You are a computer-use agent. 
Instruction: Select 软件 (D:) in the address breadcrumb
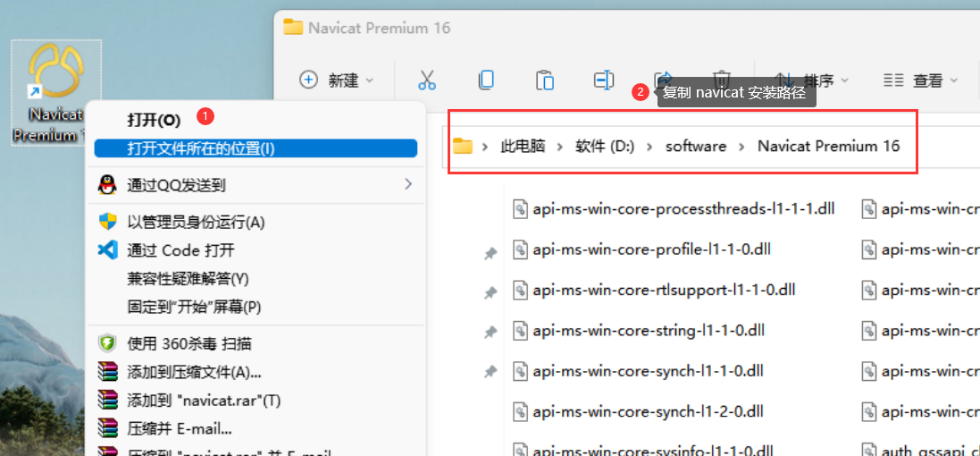pyautogui.click(x=605, y=147)
